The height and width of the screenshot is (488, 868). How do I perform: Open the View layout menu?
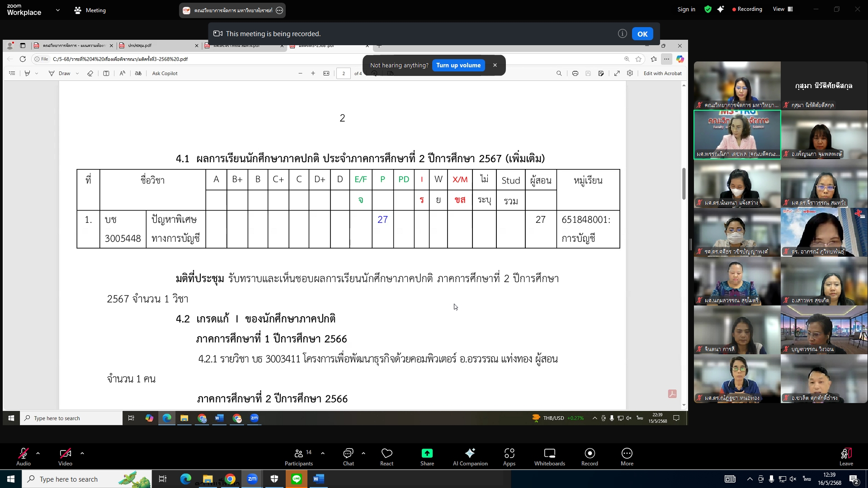click(x=783, y=9)
